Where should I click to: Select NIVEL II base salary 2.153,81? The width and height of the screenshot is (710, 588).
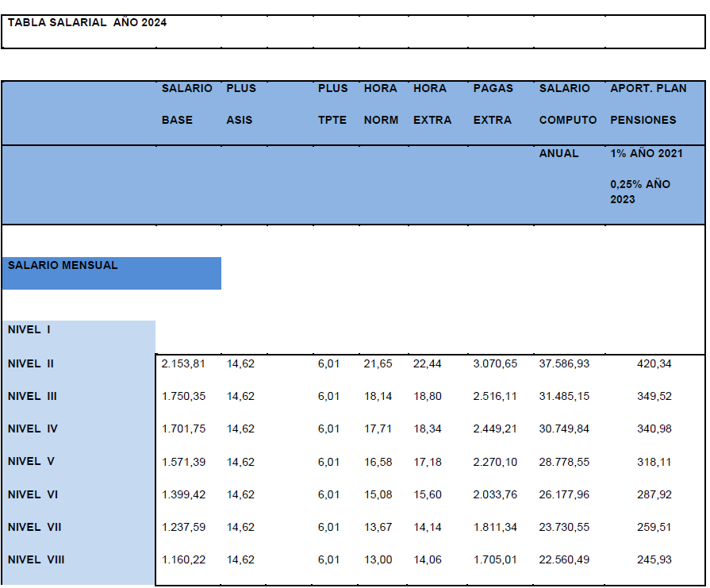tap(183, 363)
